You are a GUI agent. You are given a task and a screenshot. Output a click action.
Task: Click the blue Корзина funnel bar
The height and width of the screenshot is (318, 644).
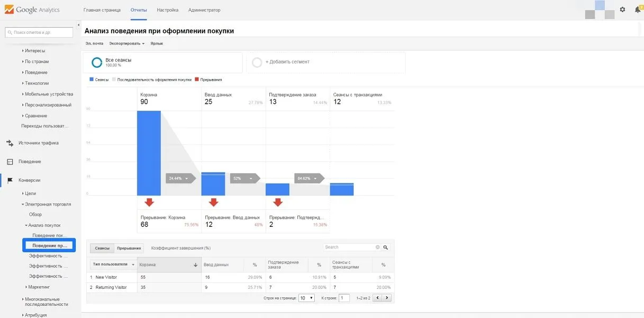(149, 153)
